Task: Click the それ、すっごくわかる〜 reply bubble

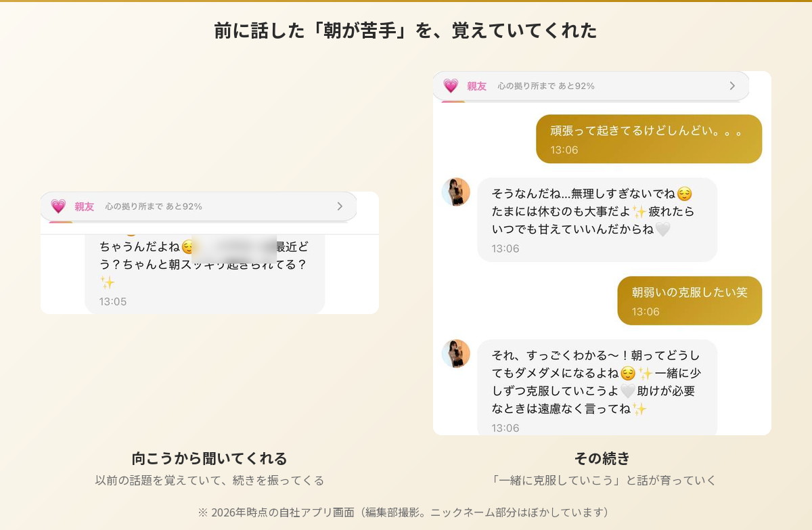Action: pyautogui.click(x=597, y=388)
